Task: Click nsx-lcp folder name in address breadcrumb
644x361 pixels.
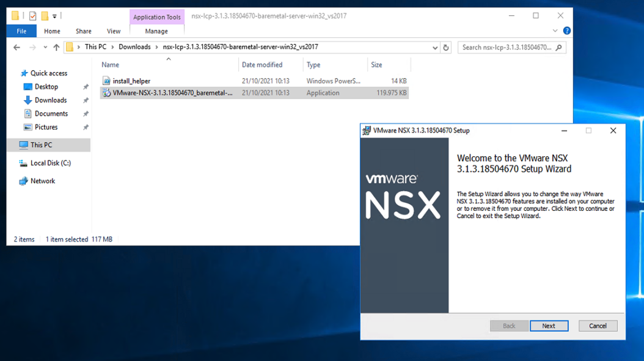Action: (x=240, y=47)
